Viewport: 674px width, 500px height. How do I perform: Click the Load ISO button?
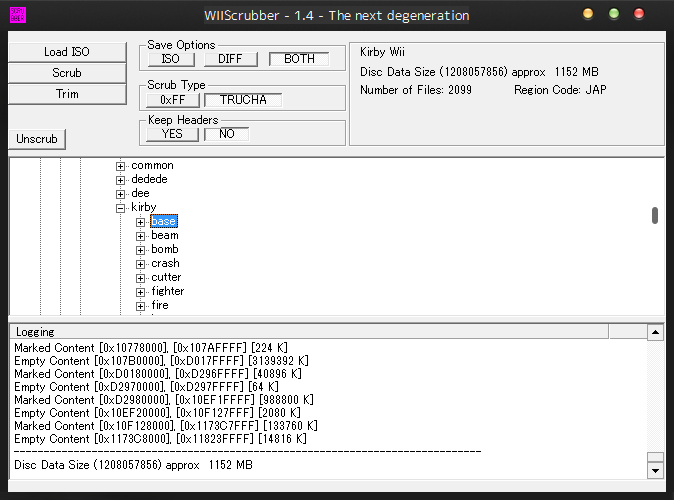coord(67,52)
